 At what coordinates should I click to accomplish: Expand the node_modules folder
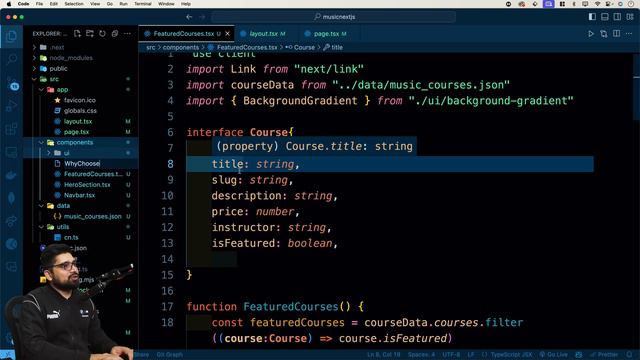tap(35, 58)
